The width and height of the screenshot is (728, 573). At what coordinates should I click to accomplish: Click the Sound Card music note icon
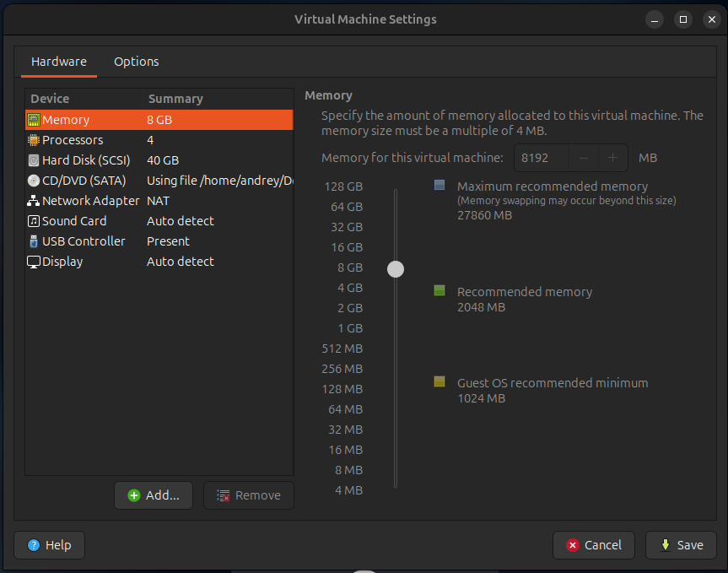(x=34, y=221)
